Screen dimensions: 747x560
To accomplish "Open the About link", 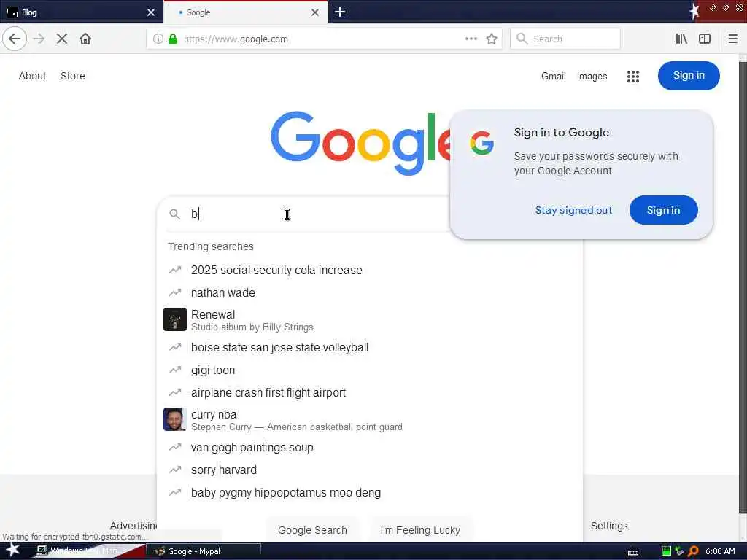I will [x=32, y=76].
